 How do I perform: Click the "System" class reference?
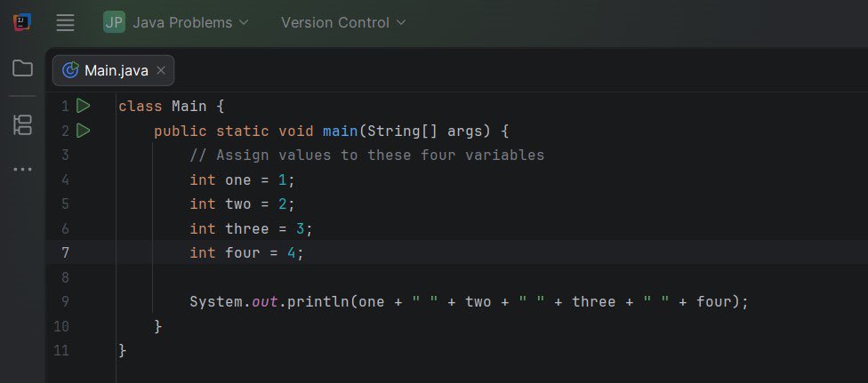pyautogui.click(x=216, y=301)
